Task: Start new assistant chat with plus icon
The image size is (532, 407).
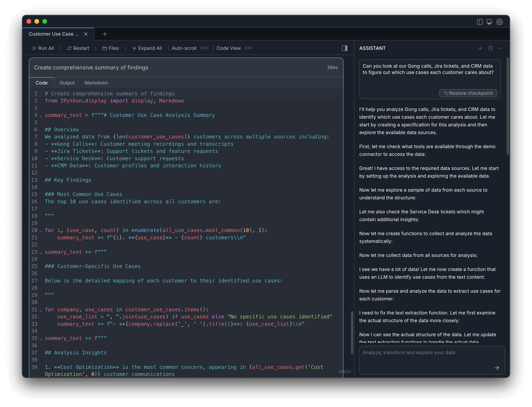Action: pyautogui.click(x=480, y=48)
